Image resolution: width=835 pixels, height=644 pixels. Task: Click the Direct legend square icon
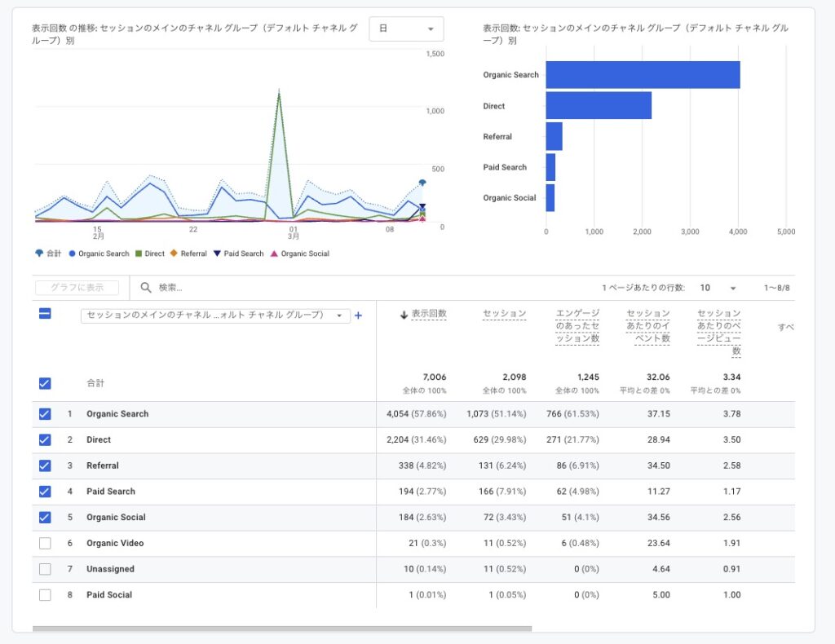point(139,254)
